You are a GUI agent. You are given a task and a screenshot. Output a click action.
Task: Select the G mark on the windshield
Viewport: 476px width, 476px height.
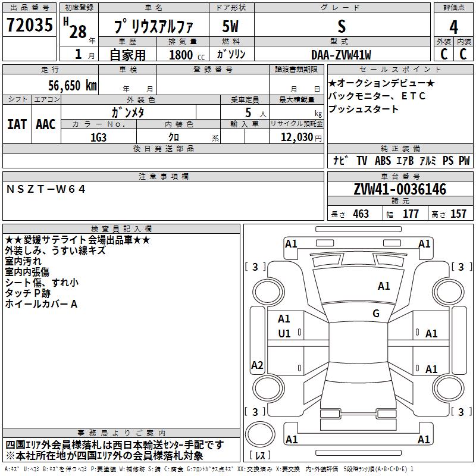[x=376, y=313]
